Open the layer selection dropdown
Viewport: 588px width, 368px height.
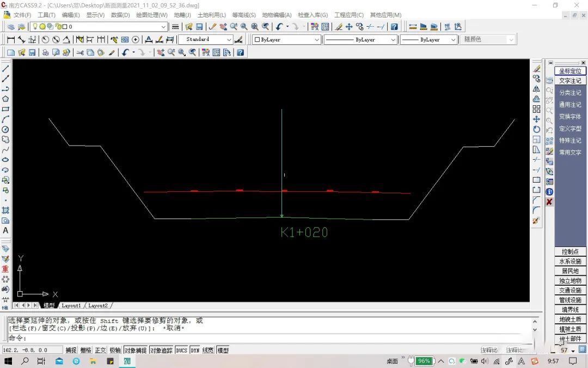[99, 27]
